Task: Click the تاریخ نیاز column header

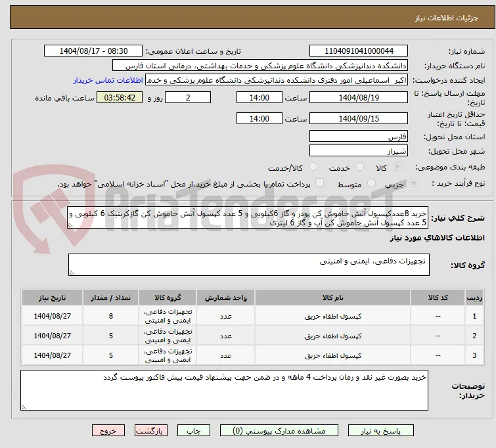Action: (52, 298)
